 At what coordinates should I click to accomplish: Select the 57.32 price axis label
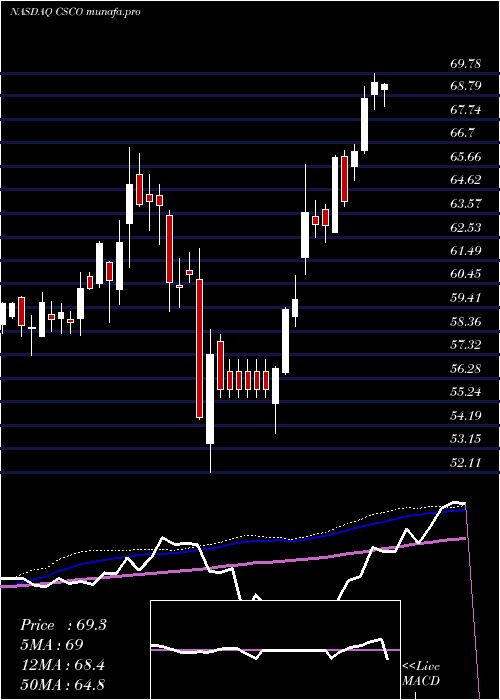pyautogui.click(x=466, y=344)
